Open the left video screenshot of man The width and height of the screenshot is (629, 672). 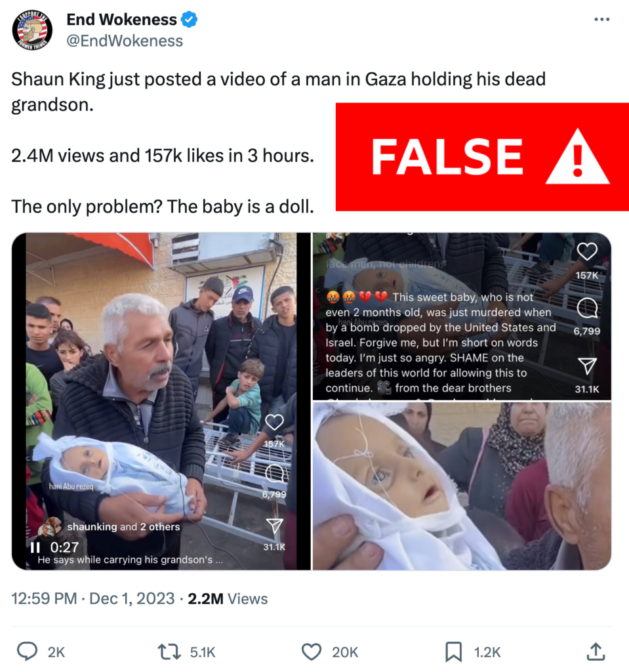tap(161, 401)
